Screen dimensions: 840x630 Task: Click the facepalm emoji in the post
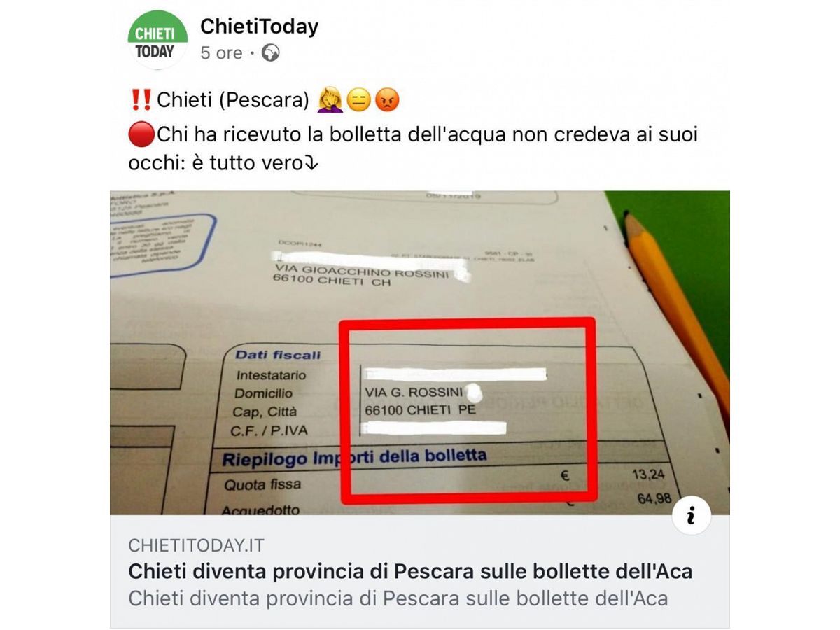coord(330,101)
